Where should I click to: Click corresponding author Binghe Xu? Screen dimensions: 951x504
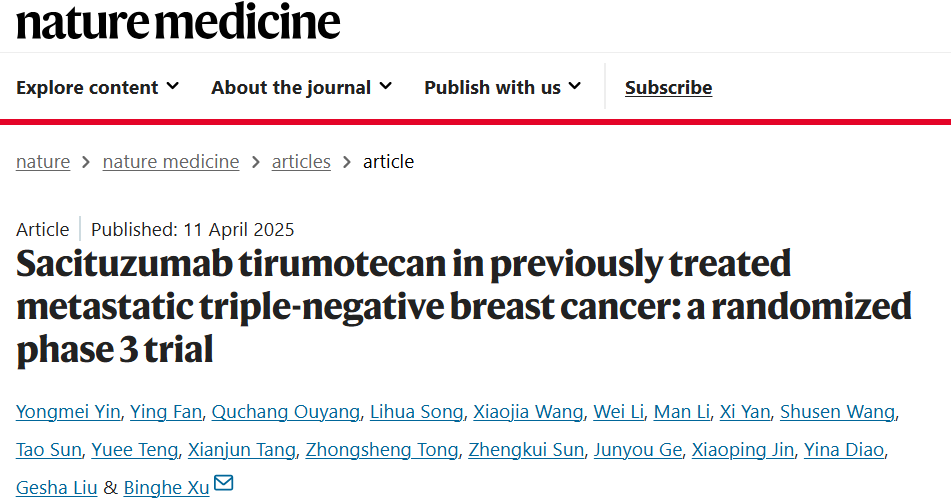tap(166, 488)
